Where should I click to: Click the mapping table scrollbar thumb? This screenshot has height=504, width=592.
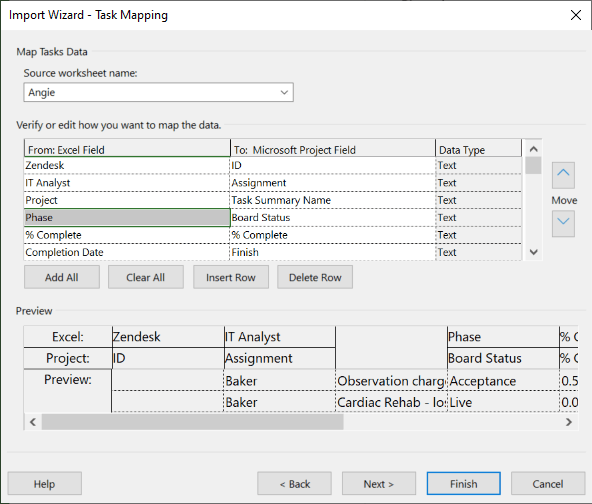[x=533, y=165]
